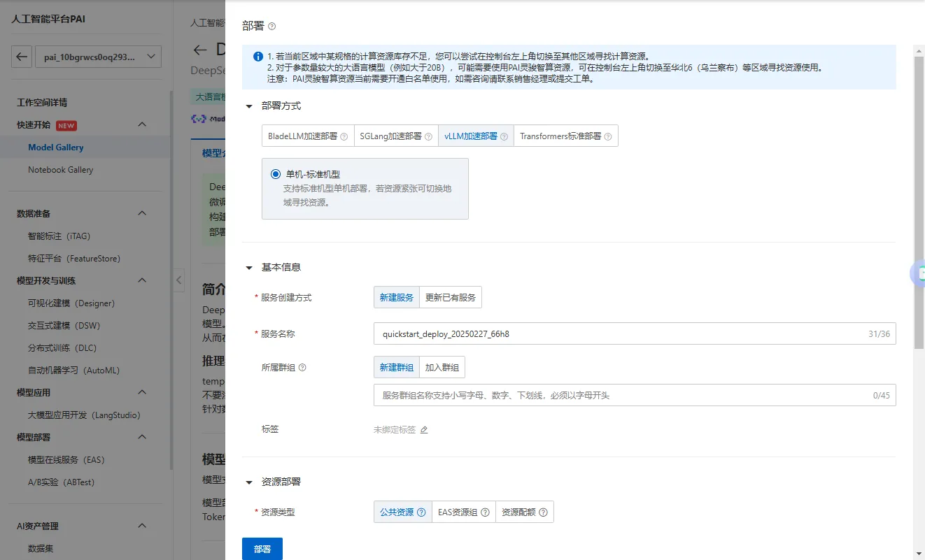Collapse 快速开始 sidebar group
925x560 pixels.
pyautogui.click(x=142, y=124)
